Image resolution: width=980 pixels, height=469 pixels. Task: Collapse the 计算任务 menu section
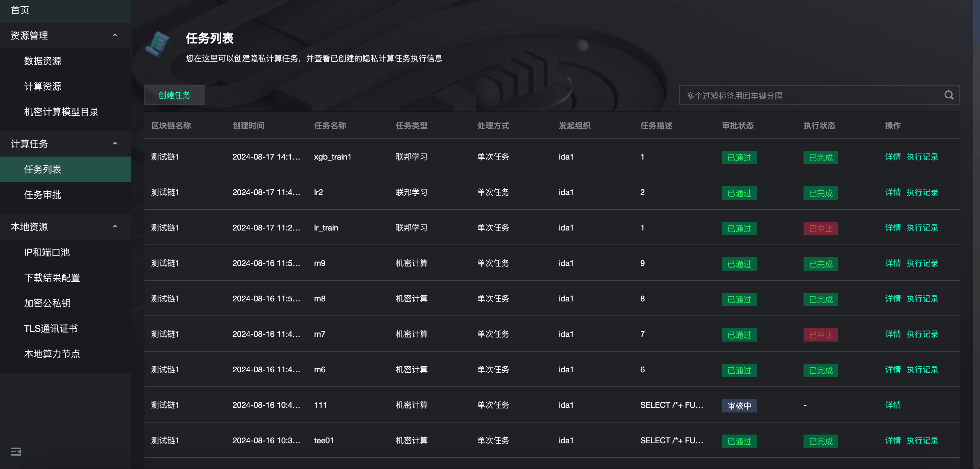coord(115,144)
